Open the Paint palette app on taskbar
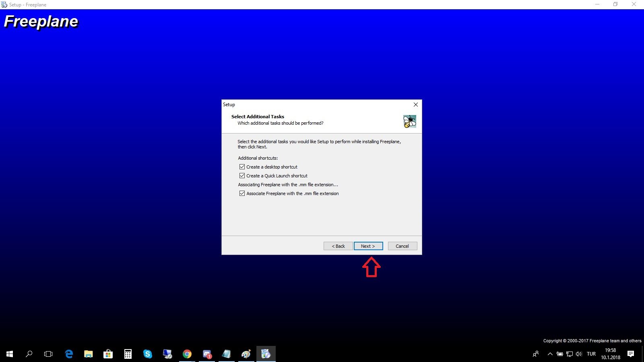The width and height of the screenshot is (644, 362). point(246,354)
